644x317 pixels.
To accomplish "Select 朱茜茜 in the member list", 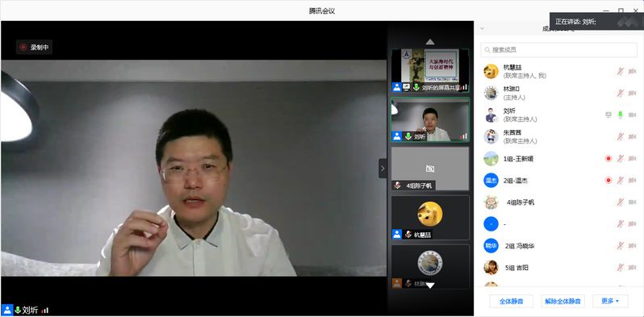I will click(559, 137).
